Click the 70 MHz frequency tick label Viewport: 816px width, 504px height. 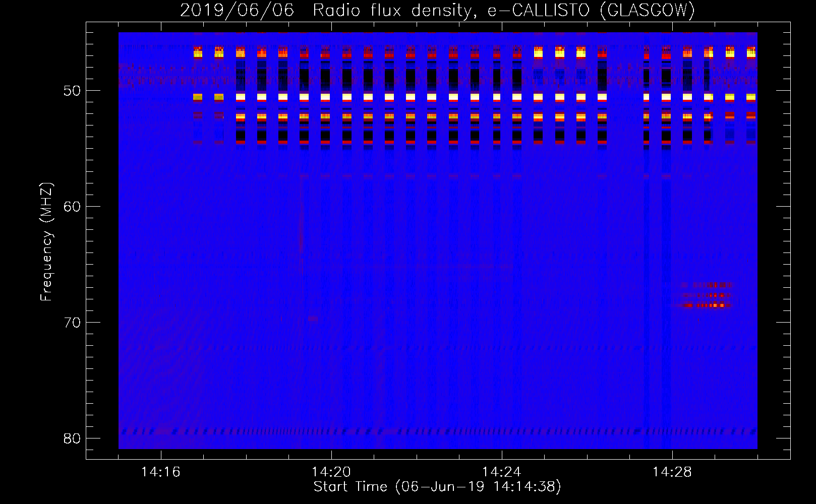[x=72, y=323]
